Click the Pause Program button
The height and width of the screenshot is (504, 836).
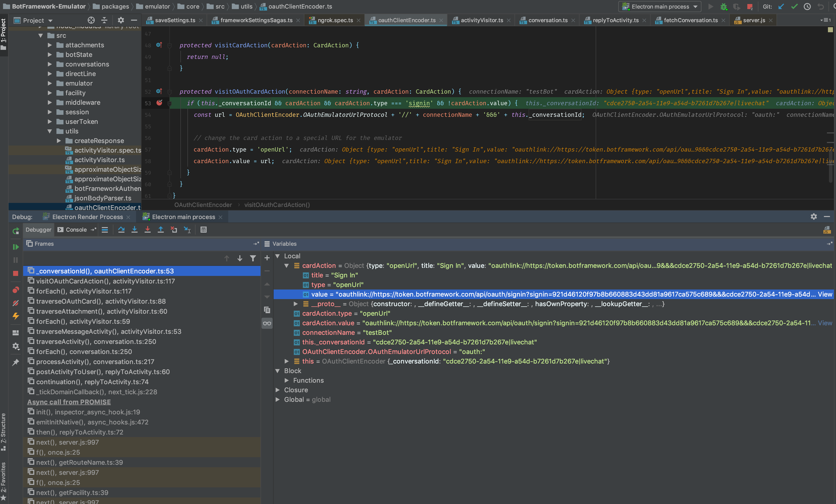16,260
